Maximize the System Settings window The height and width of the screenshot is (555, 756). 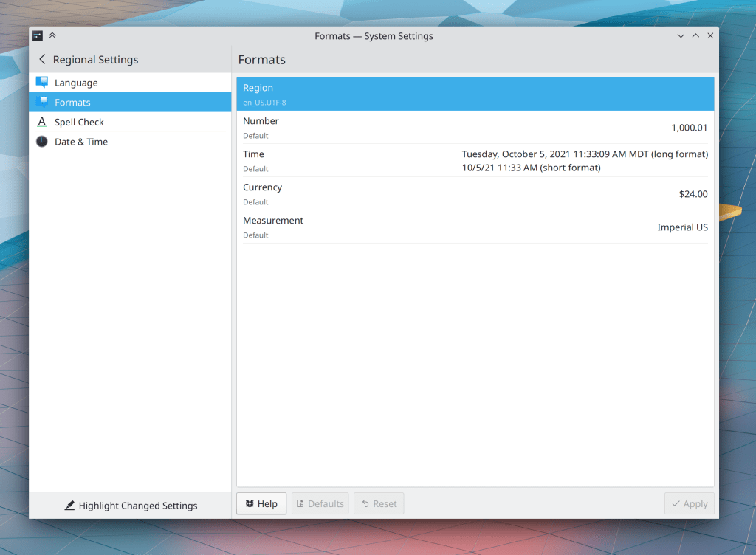click(x=695, y=35)
